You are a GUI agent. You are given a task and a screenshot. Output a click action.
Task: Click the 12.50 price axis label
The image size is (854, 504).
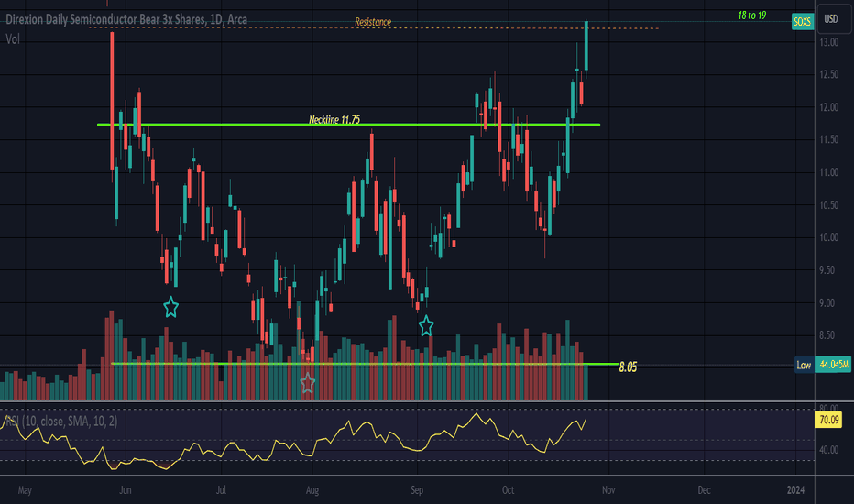tap(829, 74)
